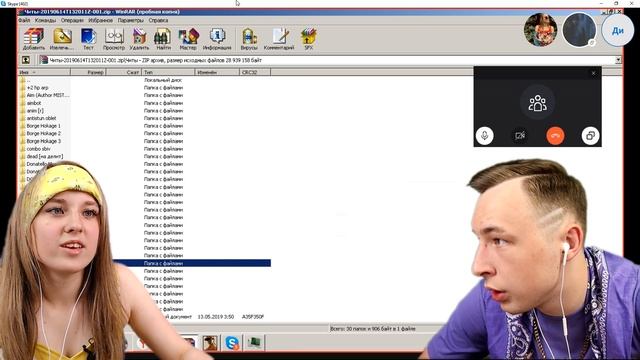Open the Избранное menu
640x360 pixels.
[x=100, y=20]
